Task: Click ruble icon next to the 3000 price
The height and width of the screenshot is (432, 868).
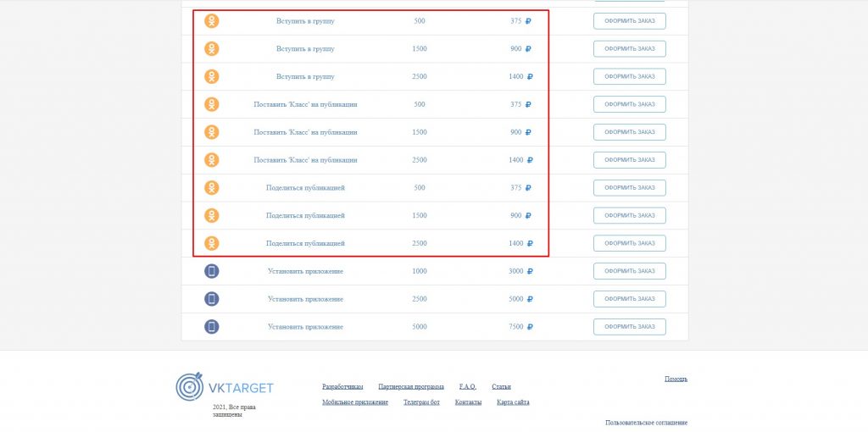Action: (530, 271)
